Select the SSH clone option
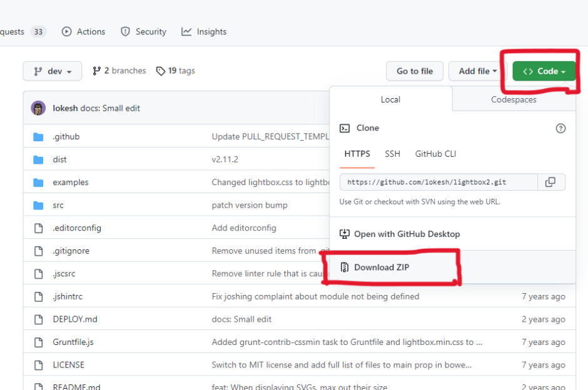The width and height of the screenshot is (588, 390). [392, 154]
